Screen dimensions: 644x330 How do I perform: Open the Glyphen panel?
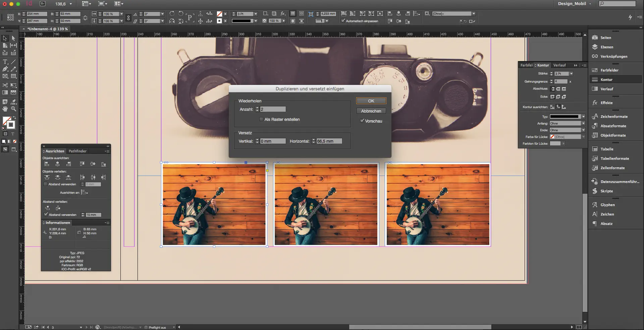tap(607, 205)
